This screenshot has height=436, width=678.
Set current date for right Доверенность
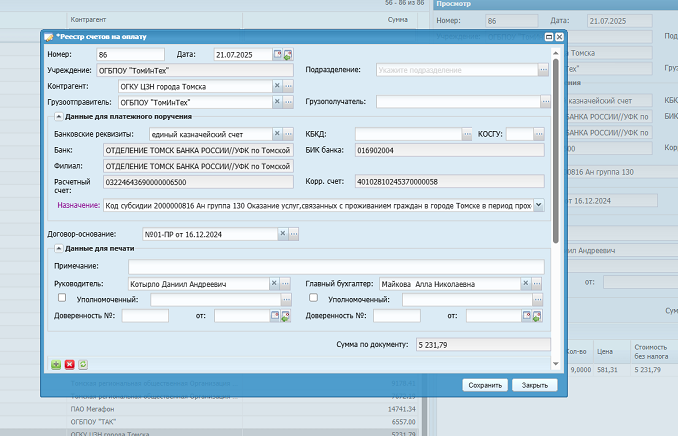click(537, 316)
